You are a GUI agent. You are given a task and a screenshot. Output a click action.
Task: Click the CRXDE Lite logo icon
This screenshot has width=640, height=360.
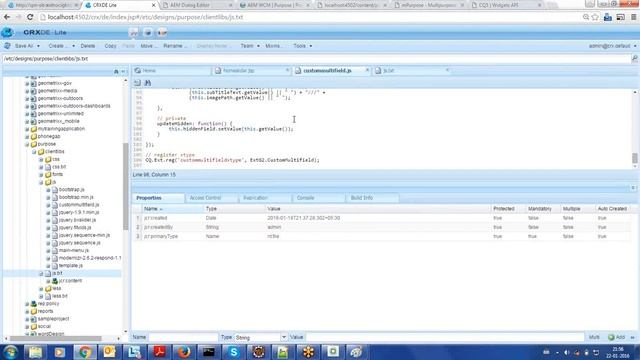7,32
